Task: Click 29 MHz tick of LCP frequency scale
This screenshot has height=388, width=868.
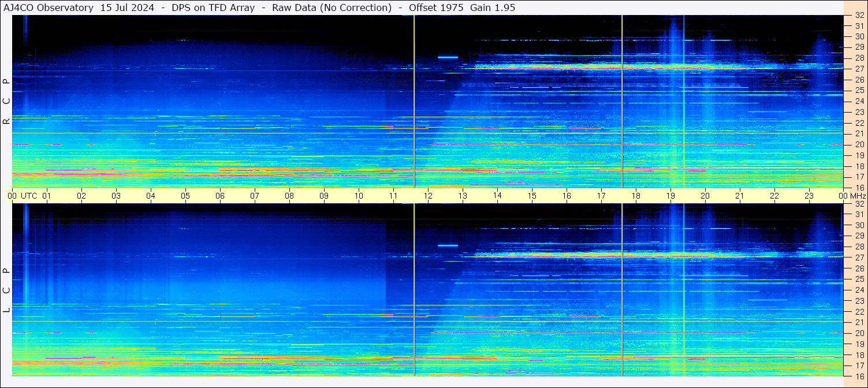Action: (x=859, y=236)
